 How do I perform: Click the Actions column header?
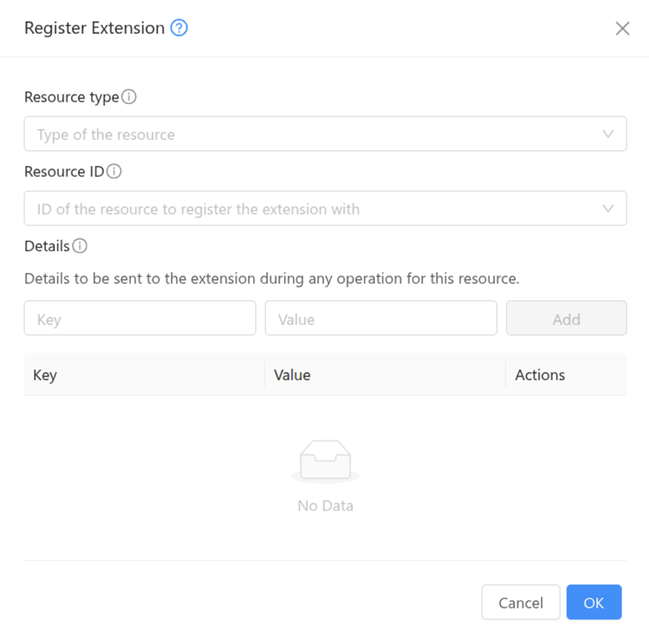point(539,375)
